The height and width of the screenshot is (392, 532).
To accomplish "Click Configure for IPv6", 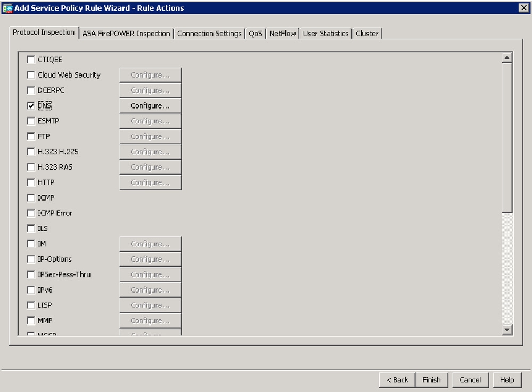I will tap(150, 290).
